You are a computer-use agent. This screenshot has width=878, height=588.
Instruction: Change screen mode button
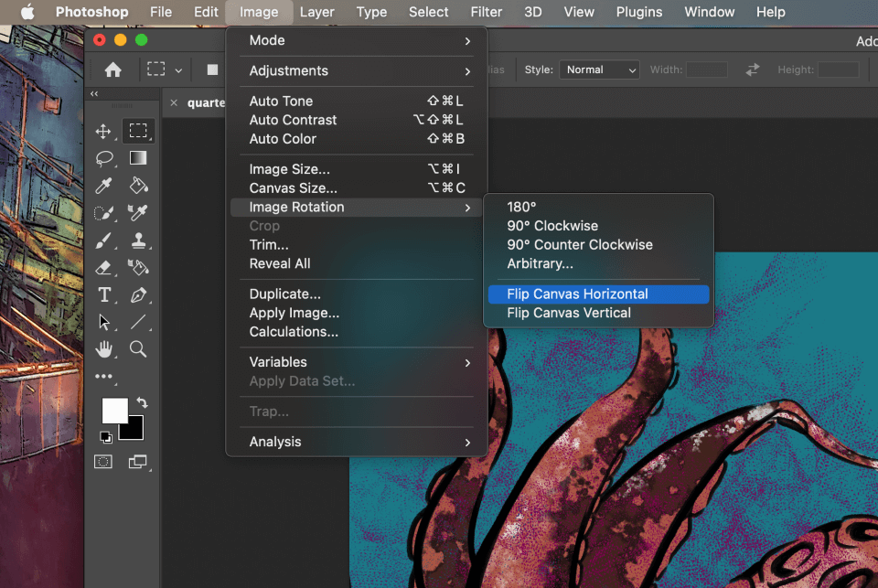coord(138,462)
